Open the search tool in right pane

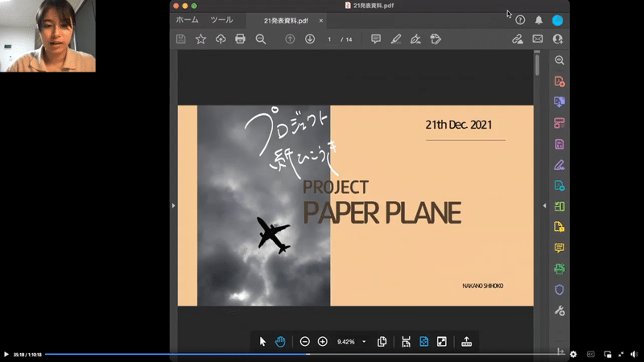559,60
